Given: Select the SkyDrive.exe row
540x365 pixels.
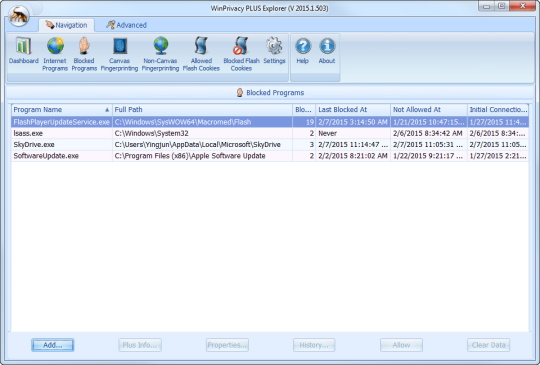Looking at the screenshot, I should 270,145.
